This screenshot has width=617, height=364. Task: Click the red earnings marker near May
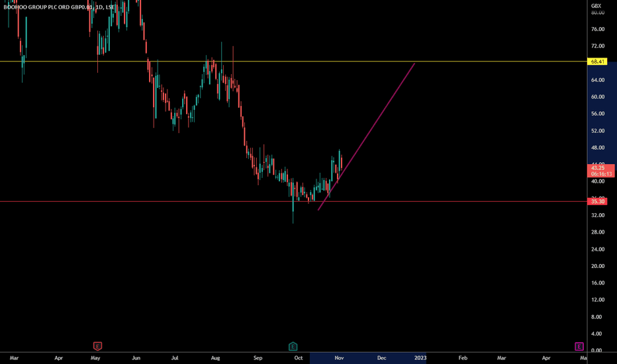pos(97,346)
